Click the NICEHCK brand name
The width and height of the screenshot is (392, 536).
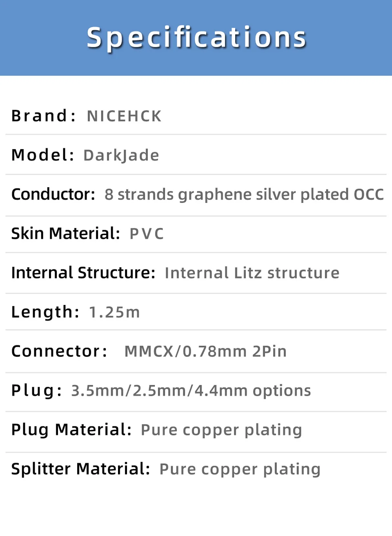pyautogui.click(x=124, y=116)
